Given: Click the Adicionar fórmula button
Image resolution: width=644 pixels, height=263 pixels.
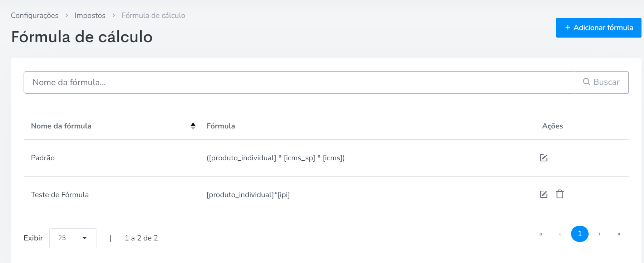Looking at the screenshot, I should click(x=599, y=28).
